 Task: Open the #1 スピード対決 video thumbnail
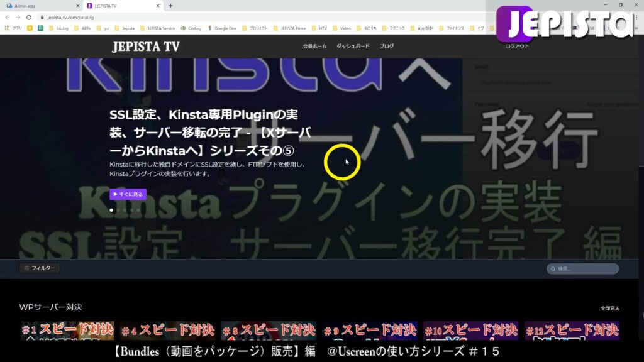67,331
